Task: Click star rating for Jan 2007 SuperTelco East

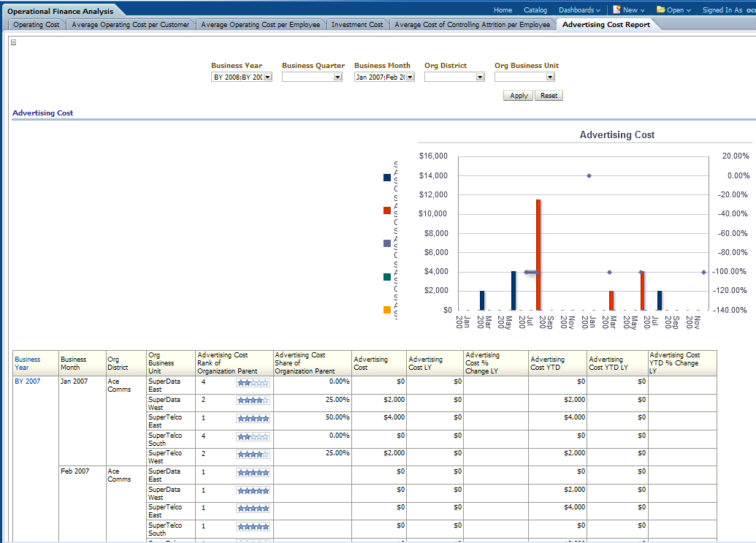Action: (x=253, y=419)
